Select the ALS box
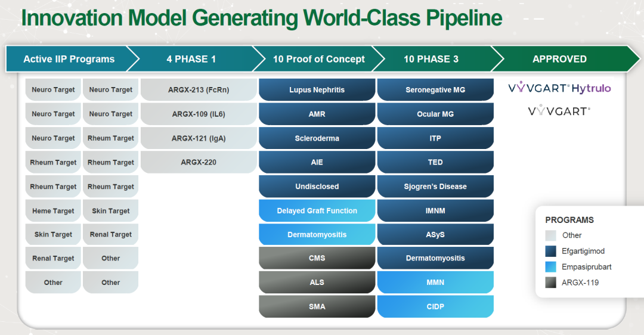This screenshot has width=644, height=335. [x=317, y=283]
